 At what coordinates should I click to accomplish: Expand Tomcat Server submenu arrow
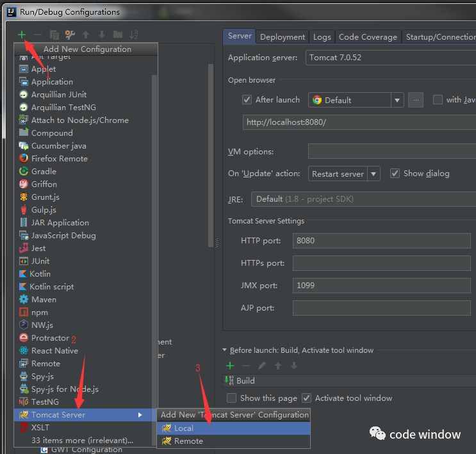point(140,415)
